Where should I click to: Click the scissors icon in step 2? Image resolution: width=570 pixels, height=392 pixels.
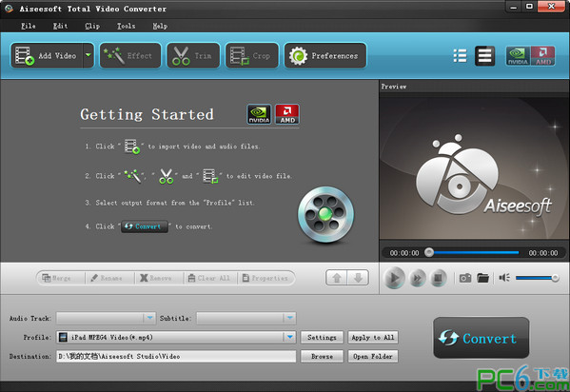click(167, 176)
